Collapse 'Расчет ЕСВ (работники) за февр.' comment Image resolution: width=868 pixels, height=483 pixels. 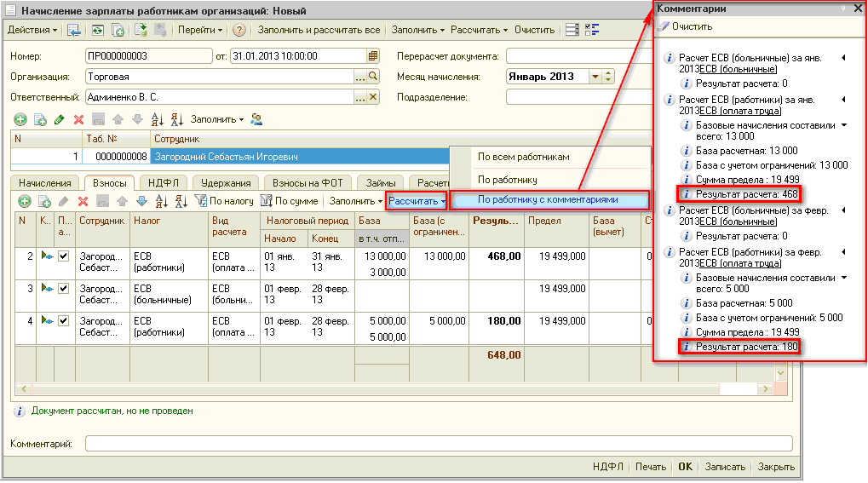(x=843, y=252)
